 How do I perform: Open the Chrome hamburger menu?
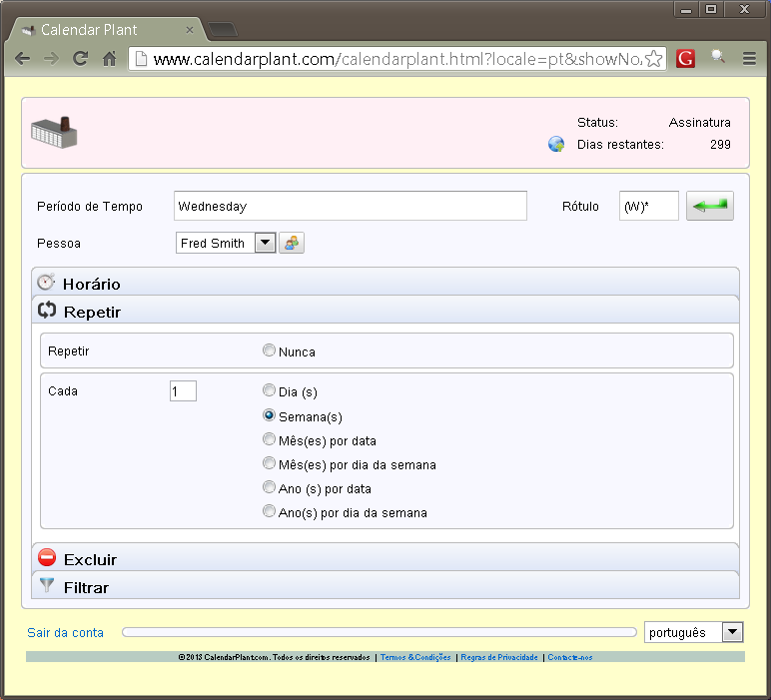point(749,59)
